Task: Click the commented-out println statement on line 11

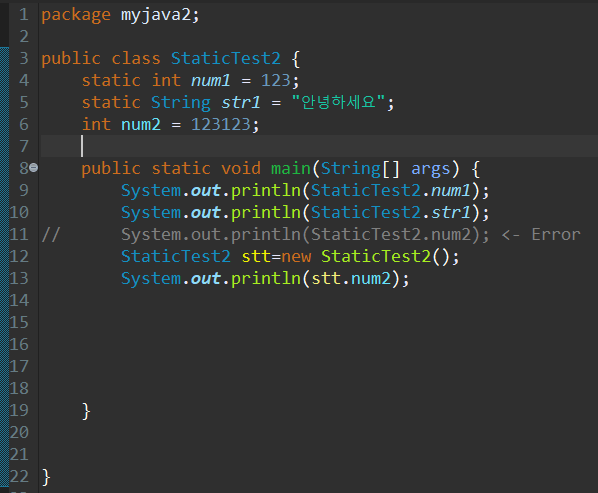Action: coord(305,235)
